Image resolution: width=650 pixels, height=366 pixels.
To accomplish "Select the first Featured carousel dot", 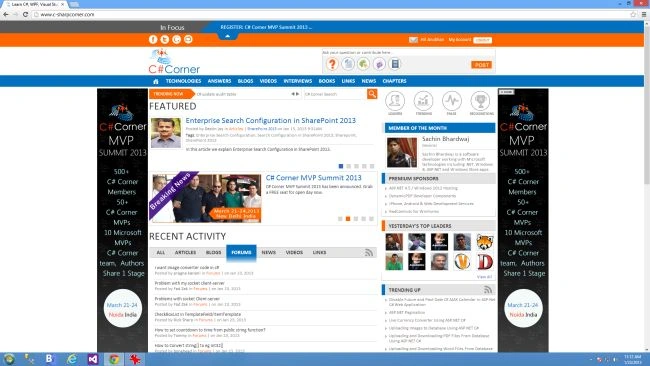I will pyautogui.click(x=341, y=166).
